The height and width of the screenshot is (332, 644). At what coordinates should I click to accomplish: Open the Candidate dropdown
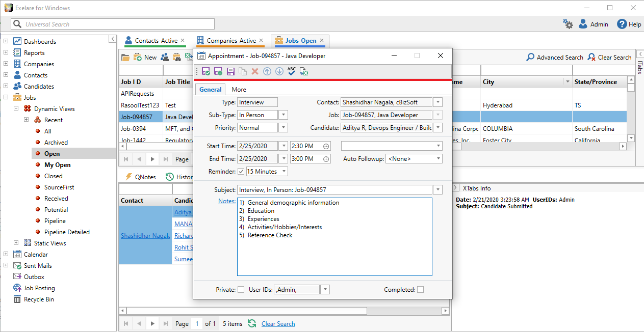pos(438,128)
